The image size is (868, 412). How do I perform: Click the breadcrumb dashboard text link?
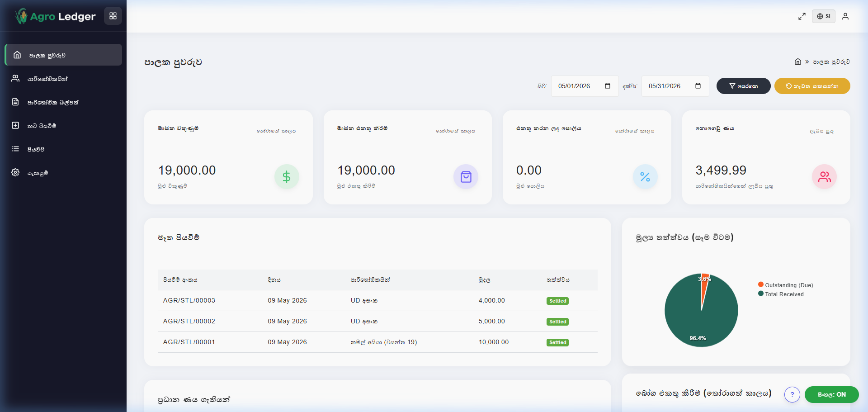(831, 62)
